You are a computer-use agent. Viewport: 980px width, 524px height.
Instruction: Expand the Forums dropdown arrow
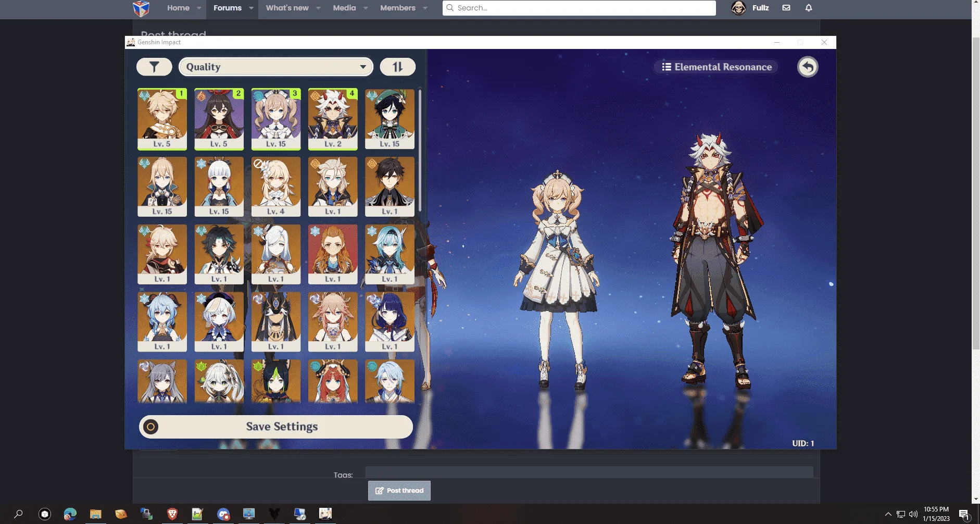(251, 8)
